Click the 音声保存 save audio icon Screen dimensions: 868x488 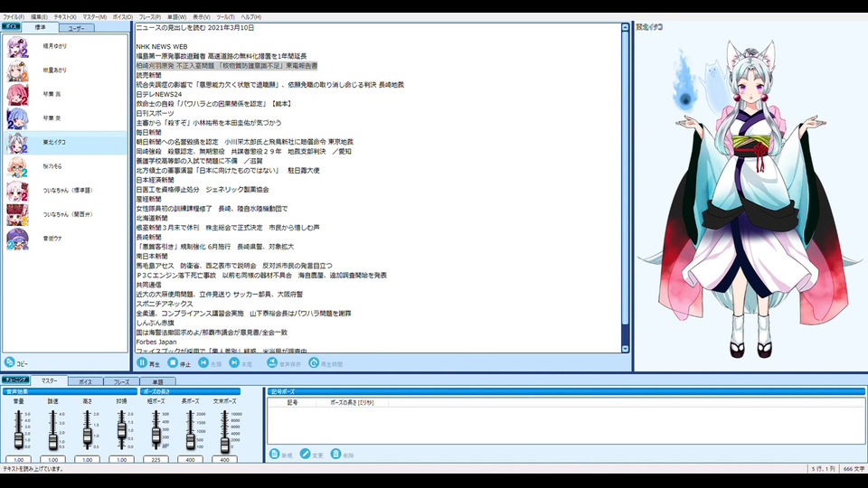coord(272,363)
